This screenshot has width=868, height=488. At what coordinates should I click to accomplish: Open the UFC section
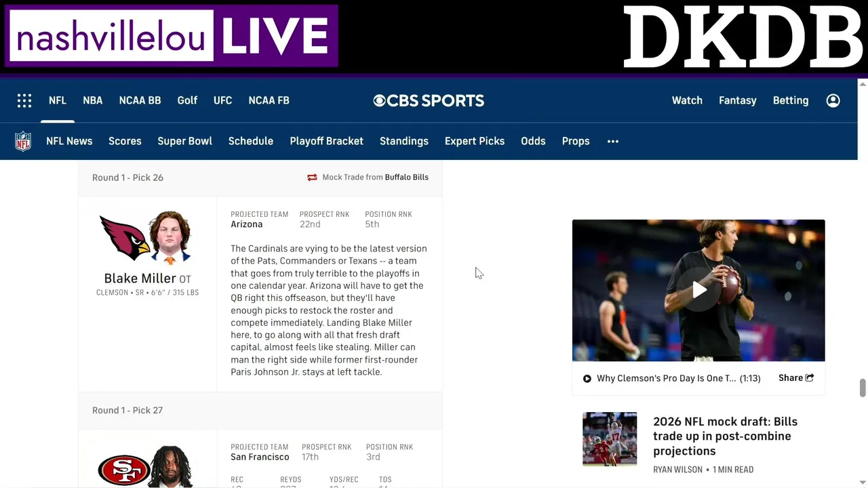(x=222, y=100)
